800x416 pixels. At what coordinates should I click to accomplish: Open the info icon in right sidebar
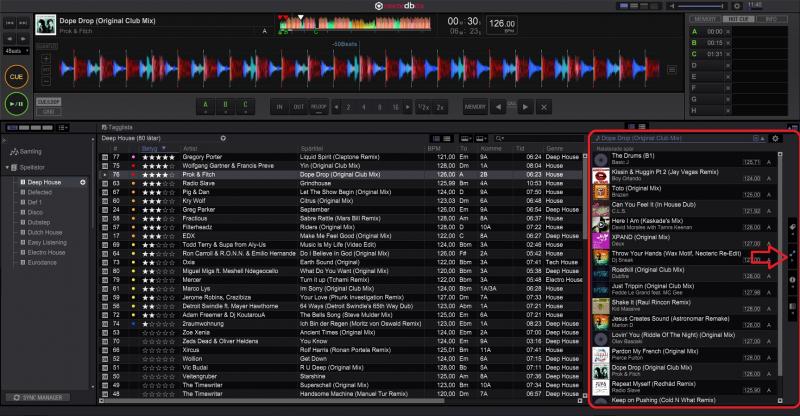(792, 280)
